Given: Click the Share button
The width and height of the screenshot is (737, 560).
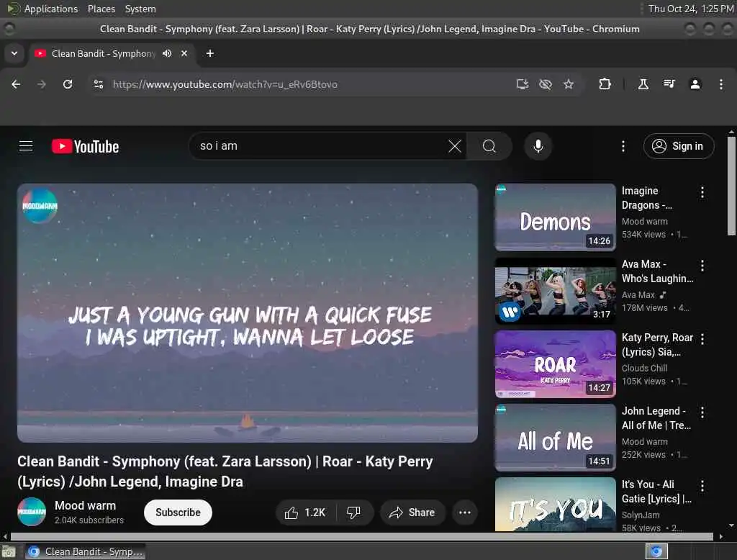Looking at the screenshot, I should coord(412,512).
